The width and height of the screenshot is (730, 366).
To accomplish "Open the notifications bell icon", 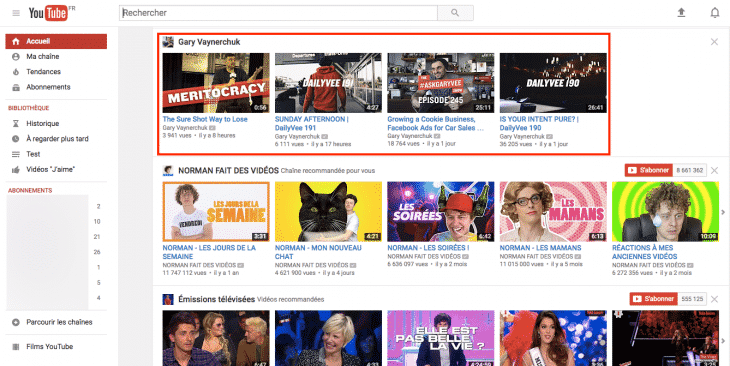I will 715,13.
